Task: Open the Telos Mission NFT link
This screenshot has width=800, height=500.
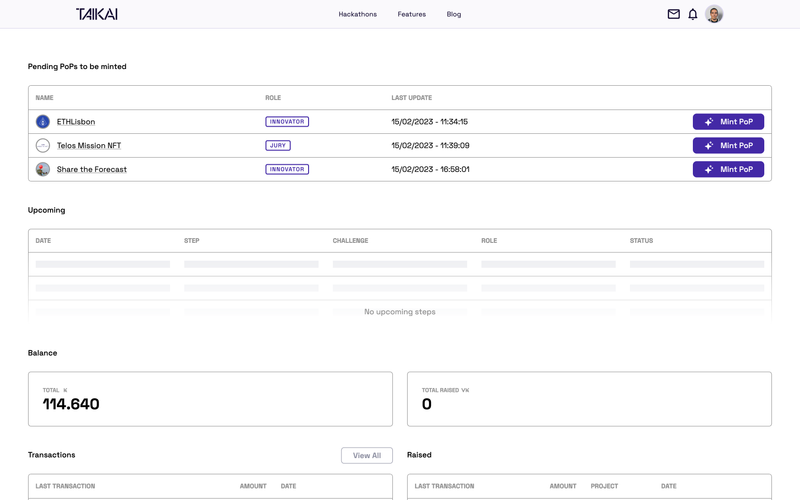Action: 89,146
